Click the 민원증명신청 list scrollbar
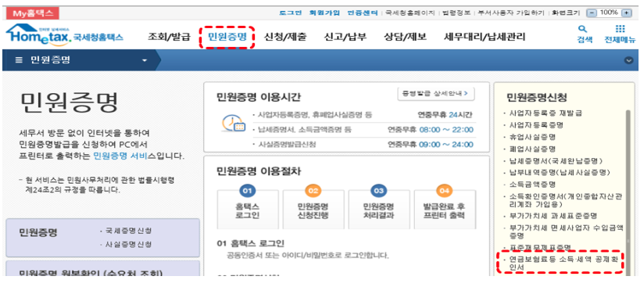Image resolution: width=644 pixels, height=287 pixels. [628, 192]
